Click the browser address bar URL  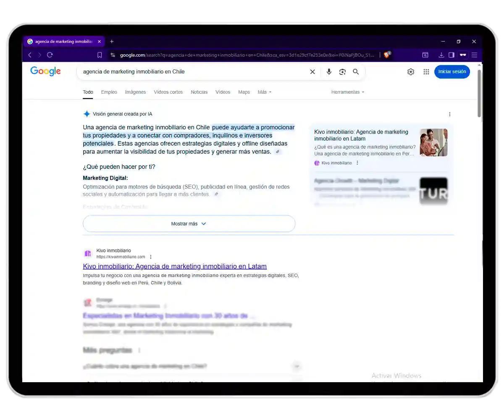pos(247,55)
